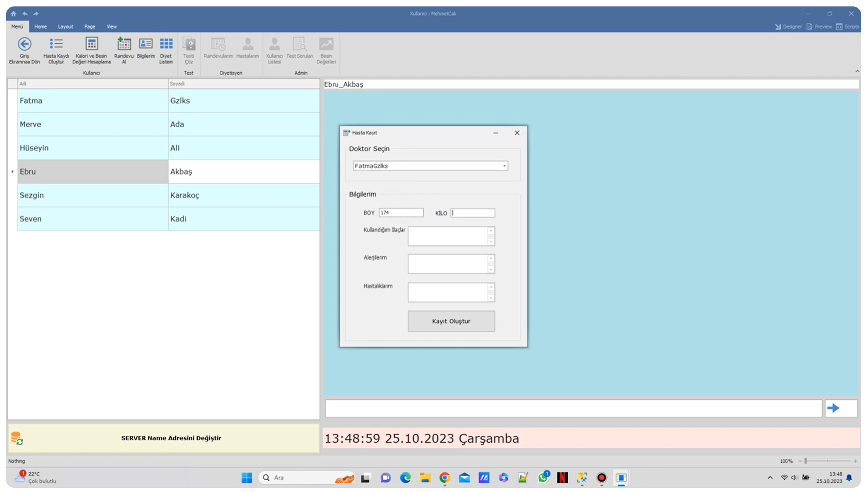
Task: Show hidden system tray icons
Action: (x=770, y=478)
